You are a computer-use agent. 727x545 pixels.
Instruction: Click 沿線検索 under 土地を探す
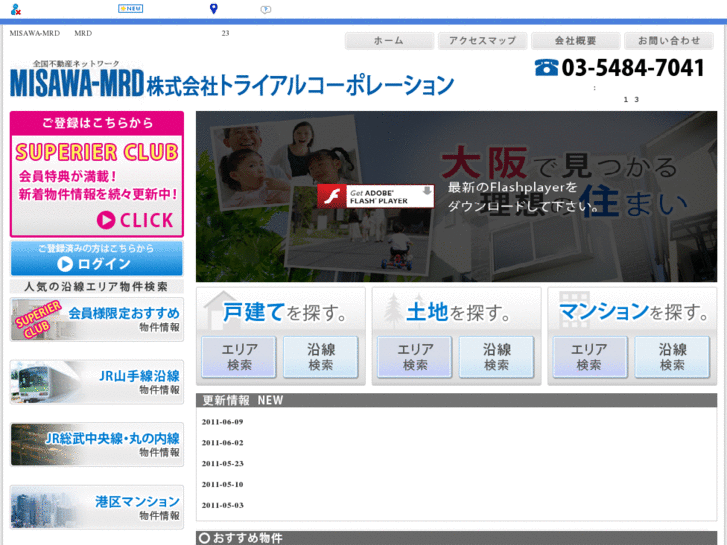[x=497, y=357]
